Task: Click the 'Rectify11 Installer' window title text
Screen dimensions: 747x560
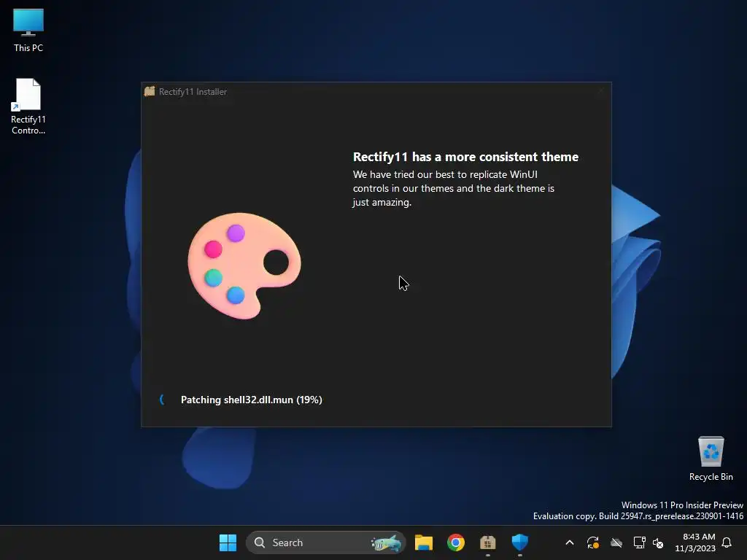Action: (193, 91)
